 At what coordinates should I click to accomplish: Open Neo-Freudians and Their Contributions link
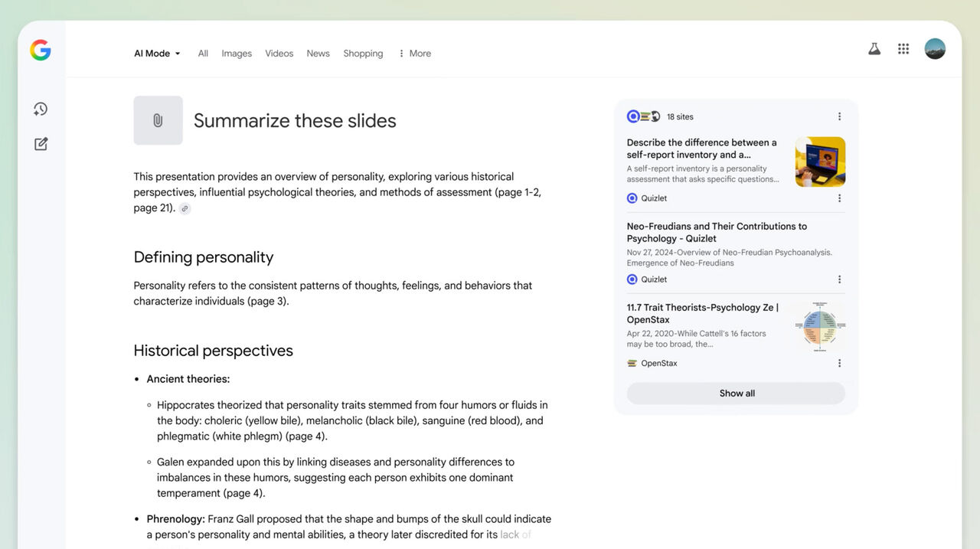[716, 232]
